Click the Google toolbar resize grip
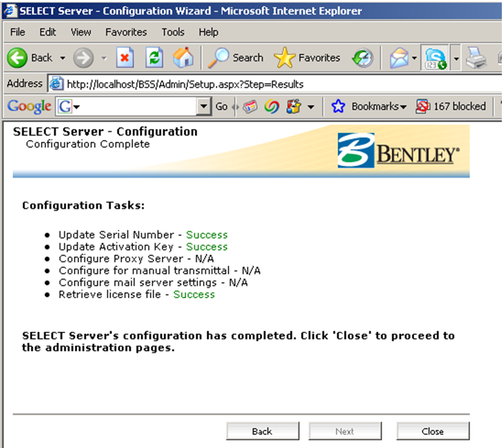 236,107
